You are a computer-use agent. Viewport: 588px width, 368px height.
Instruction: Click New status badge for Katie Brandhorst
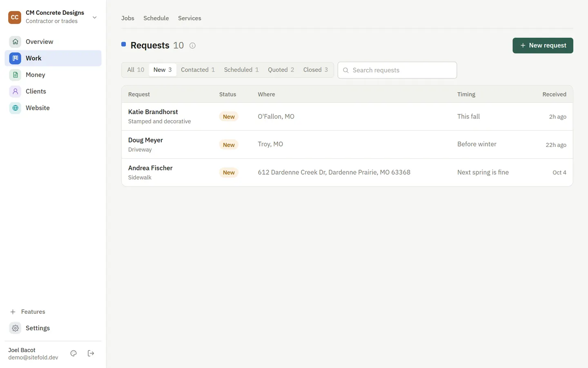click(229, 117)
